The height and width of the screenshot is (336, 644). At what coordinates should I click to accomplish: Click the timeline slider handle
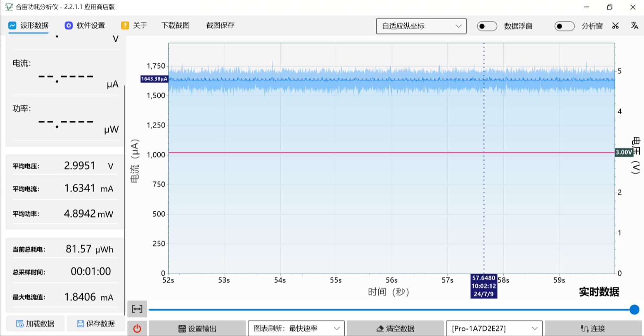(x=634, y=309)
